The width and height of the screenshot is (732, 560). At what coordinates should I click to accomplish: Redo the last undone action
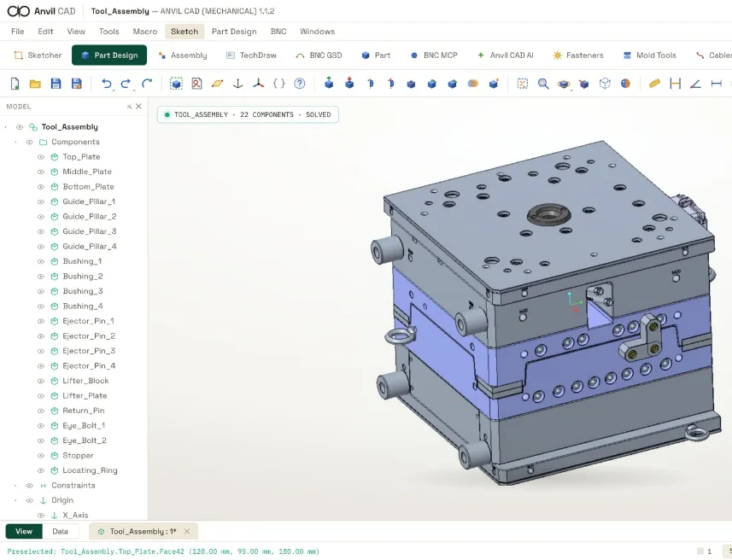tap(125, 84)
